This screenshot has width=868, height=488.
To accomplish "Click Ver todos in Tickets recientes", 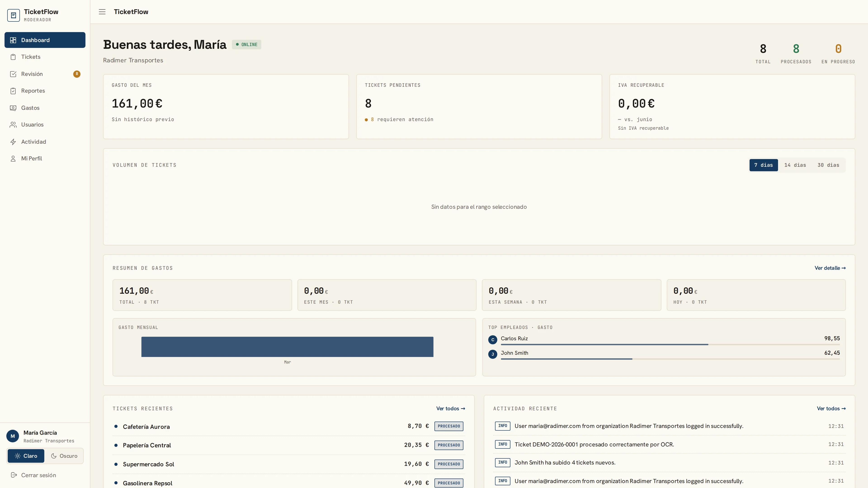I will click(451, 408).
